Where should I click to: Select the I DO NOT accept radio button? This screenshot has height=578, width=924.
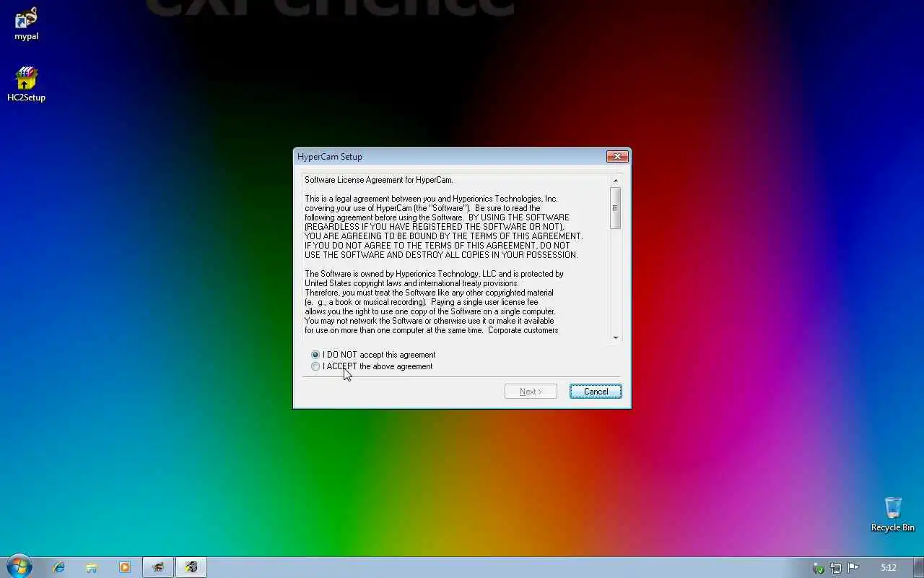click(315, 355)
